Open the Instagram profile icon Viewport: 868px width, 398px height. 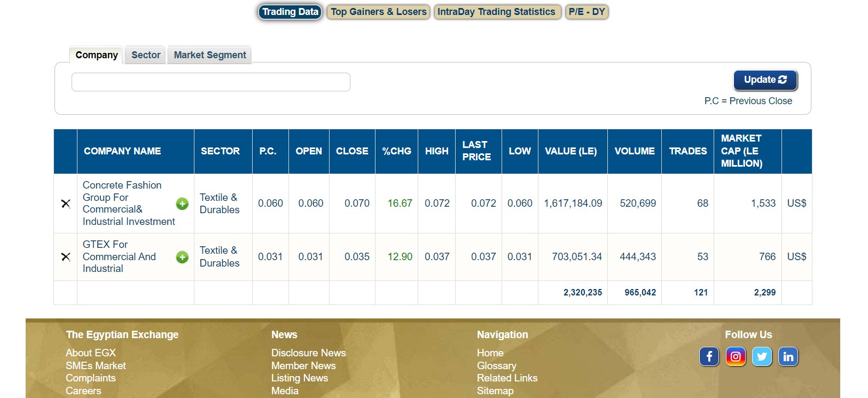[x=736, y=356]
